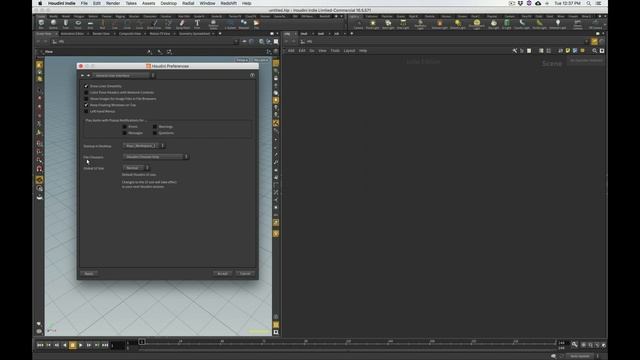
Task: Open the No cam dropdown in the viewport
Action: click(x=261, y=60)
